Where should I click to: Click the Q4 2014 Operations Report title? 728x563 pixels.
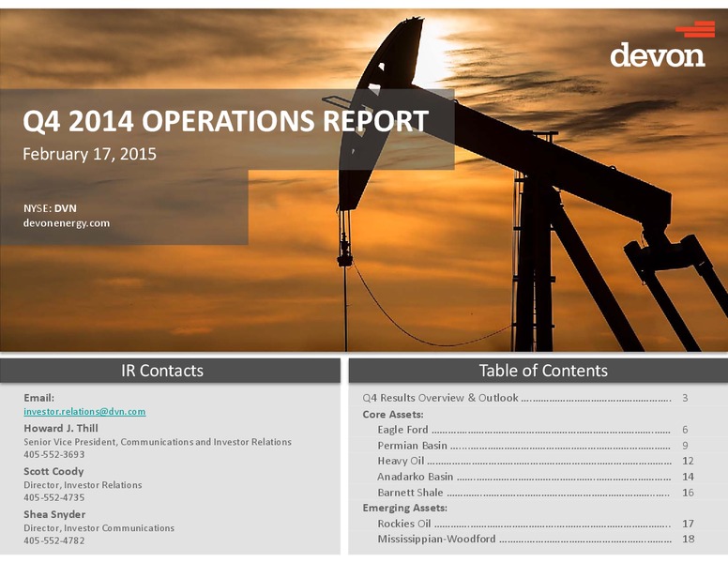[226, 121]
